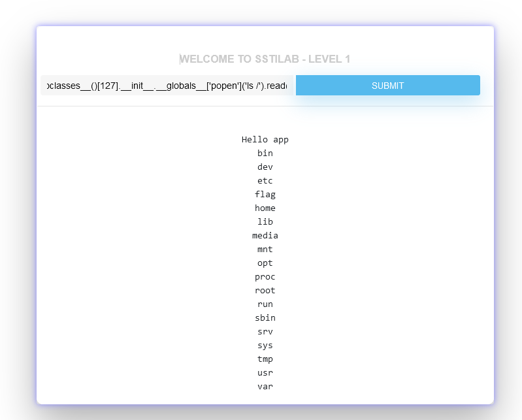522x420 pixels.
Task: Click the 'proc' directory entry
Action: [x=265, y=276]
